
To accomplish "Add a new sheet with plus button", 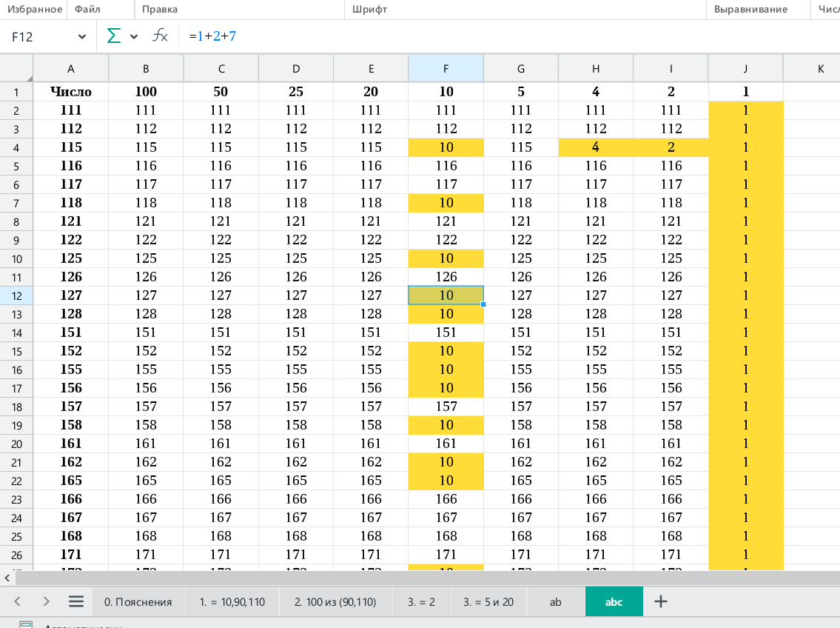I will click(661, 601).
